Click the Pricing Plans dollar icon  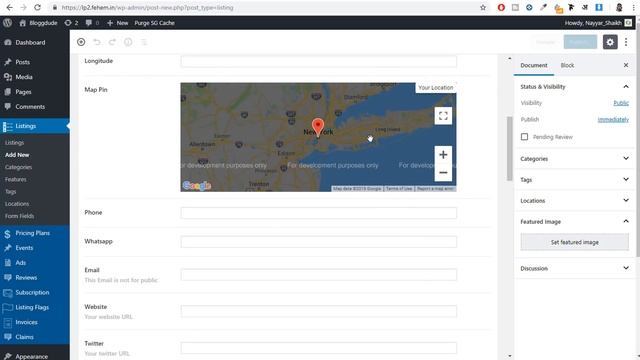tap(7, 233)
